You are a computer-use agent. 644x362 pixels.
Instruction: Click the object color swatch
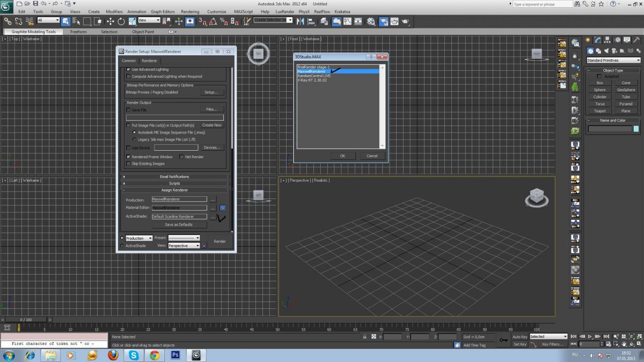point(636,129)
